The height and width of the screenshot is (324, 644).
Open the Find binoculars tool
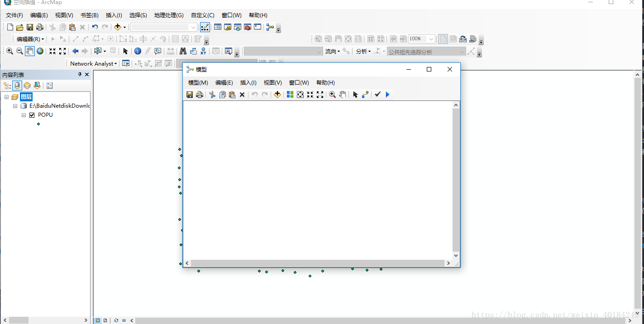click(x=183, y=51)
